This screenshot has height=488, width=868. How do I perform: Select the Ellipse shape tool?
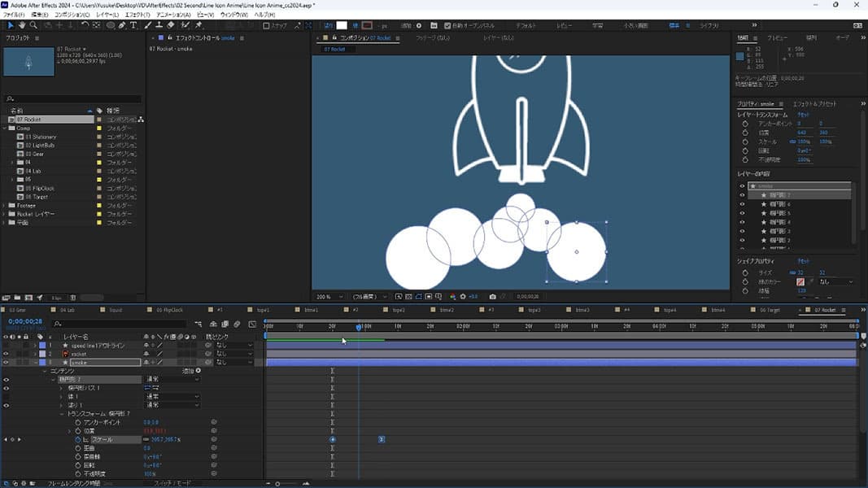[110, 25]
